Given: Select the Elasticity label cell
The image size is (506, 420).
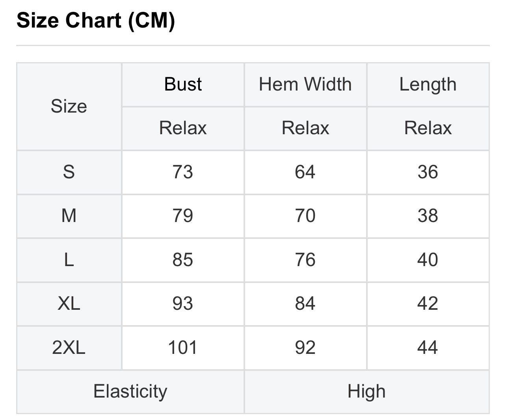Looking at the screenshot, I should click(x=130, y=391).
